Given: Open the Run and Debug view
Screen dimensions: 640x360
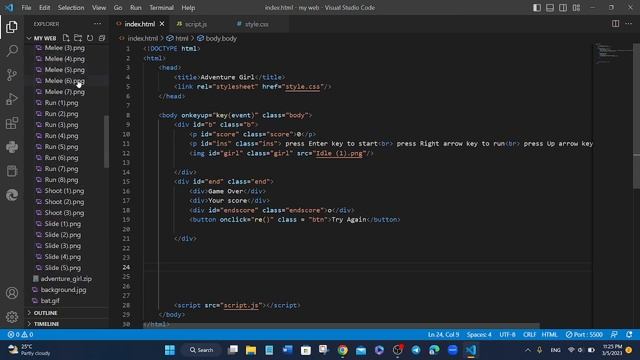Looking at the screenshot, I should pos(12,99).
